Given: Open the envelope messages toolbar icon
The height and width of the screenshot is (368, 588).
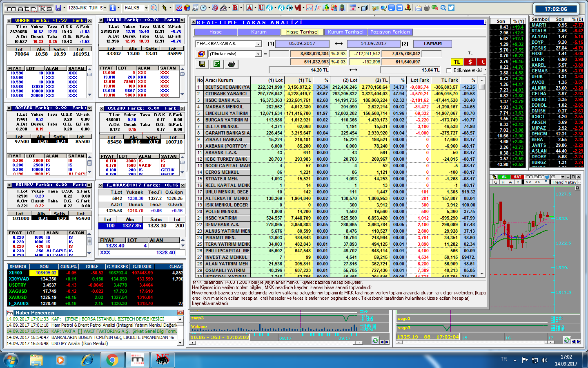Looking at the screenshot, I should 419,8.
